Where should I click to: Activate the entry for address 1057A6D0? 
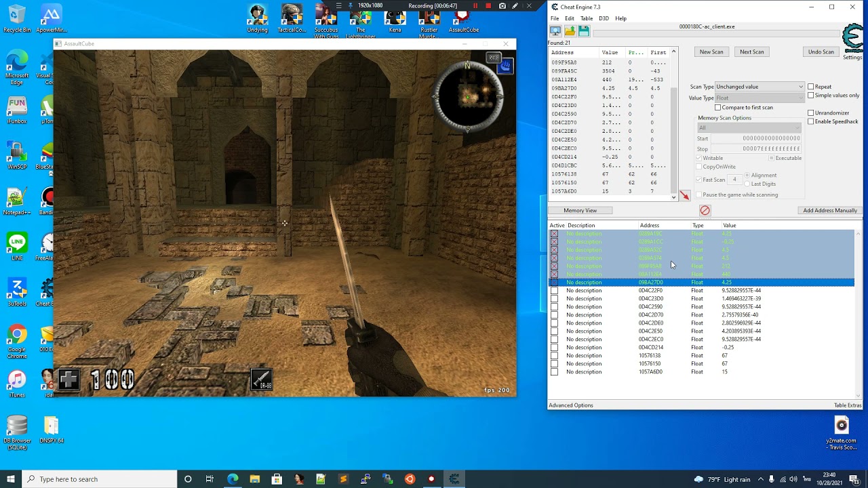pyautogui.click(x=554, y=372)
